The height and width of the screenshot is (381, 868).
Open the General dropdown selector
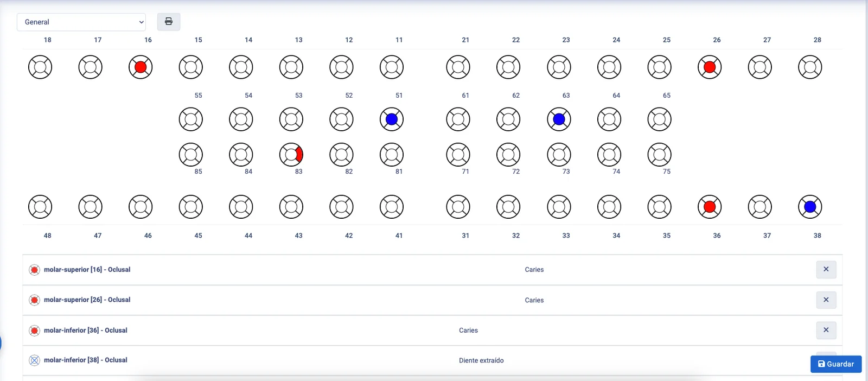81,22
